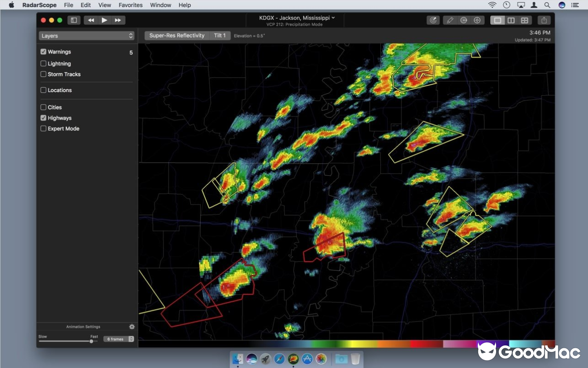Image resolution: width=588 pixels, height=368 pixels.
Task: Open the Edit menu
Action: (85, 5)
